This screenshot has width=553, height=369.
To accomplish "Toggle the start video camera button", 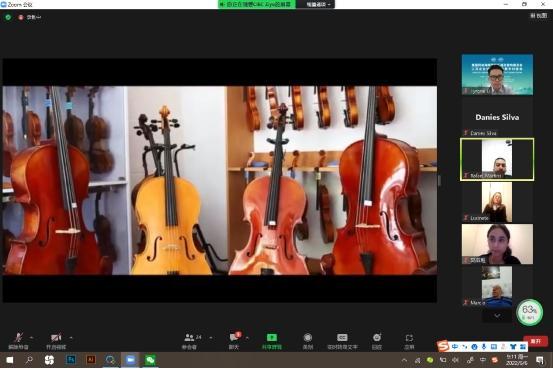I will pos(56,338).
